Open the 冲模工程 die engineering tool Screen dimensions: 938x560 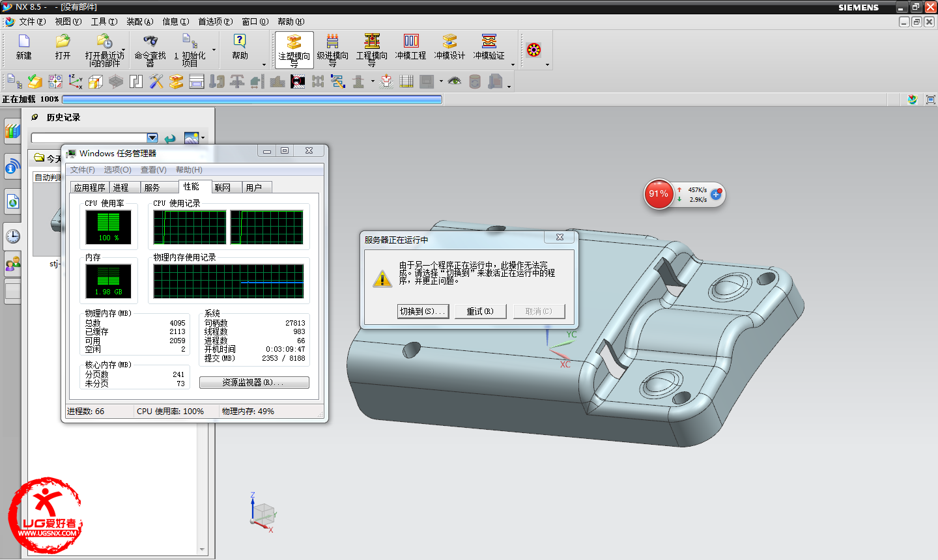pos(411,41)
